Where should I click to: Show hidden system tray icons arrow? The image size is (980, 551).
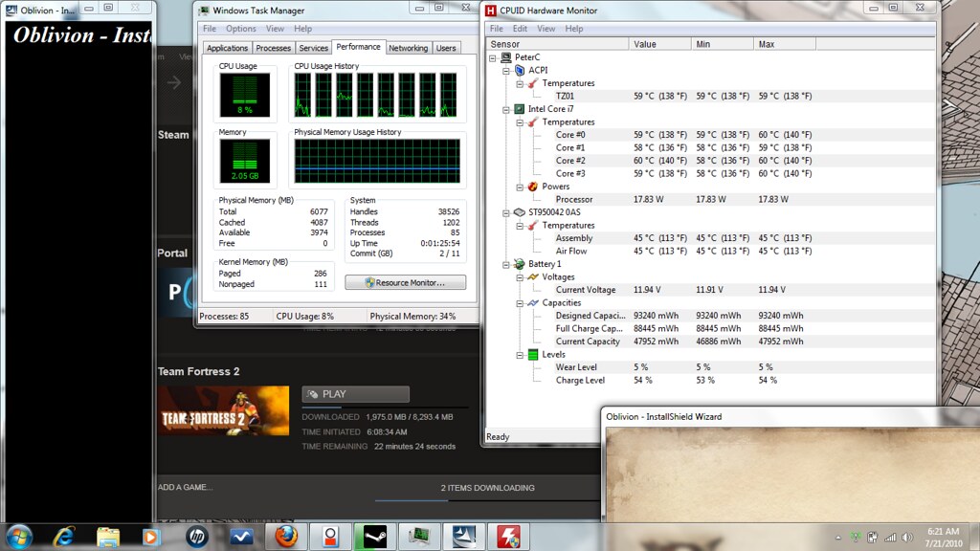coord(838,538)
